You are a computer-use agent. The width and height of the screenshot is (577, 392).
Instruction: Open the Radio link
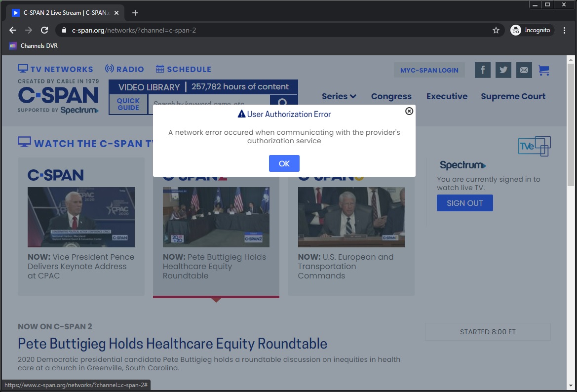click(124, 69)
